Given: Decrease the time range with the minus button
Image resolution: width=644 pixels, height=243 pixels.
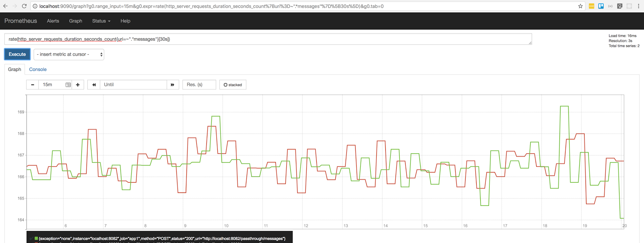Looking at the screenshot, I should point(33,85).
